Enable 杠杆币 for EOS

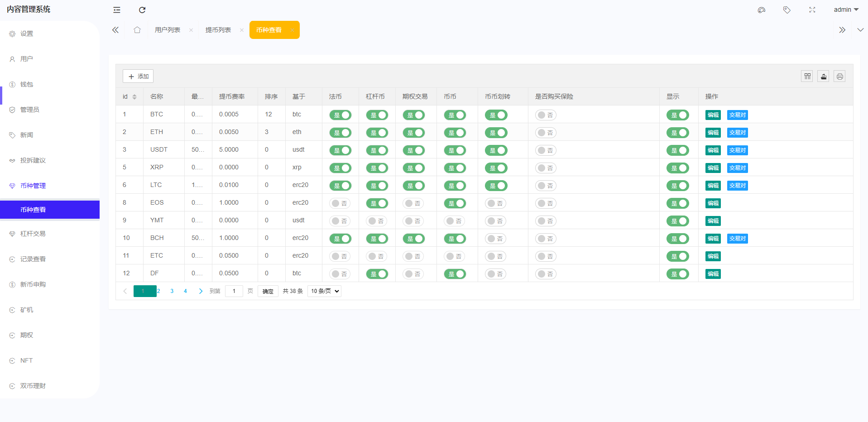click(x=377, y=203)
